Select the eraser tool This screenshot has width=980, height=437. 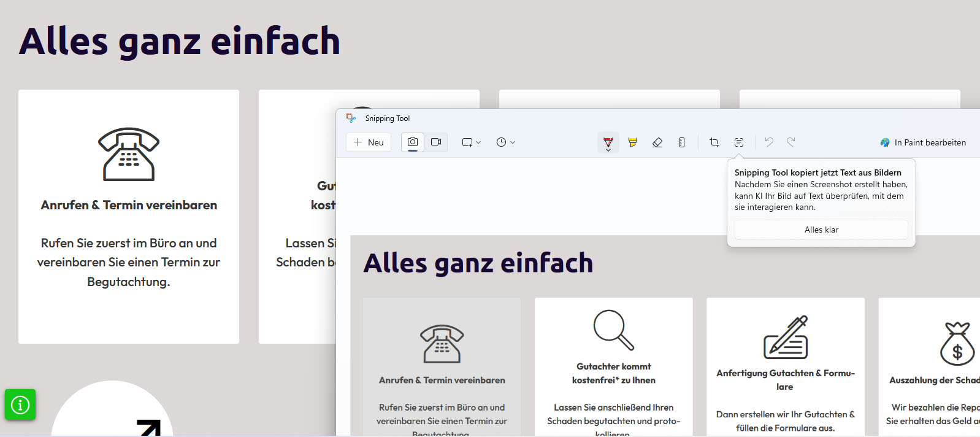tap(657, 142)
